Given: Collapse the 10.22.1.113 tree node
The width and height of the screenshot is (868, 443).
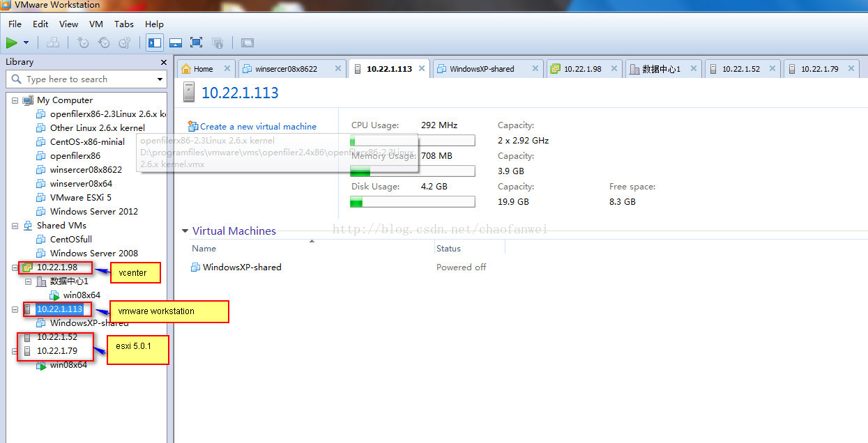Looking at the screenshot, I should pos(15,309).
